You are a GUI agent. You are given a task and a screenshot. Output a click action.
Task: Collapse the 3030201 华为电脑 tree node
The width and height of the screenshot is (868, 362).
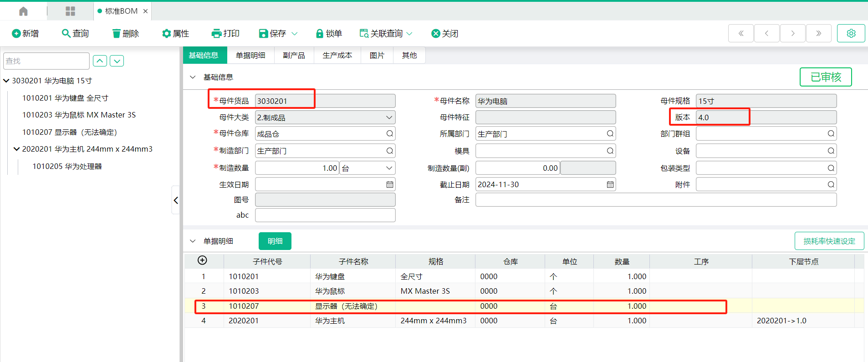coord(6,81)
